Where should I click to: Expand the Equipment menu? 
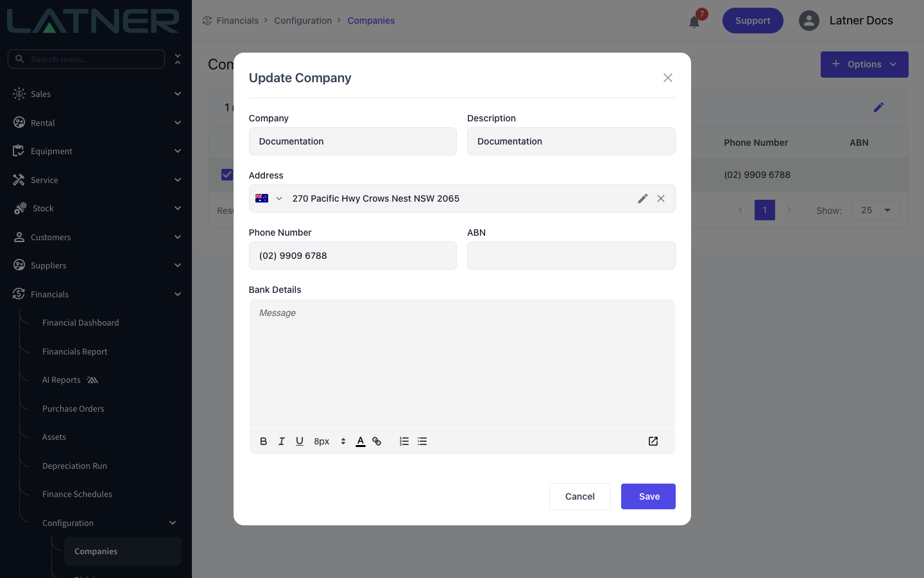(x=96, y=151)
